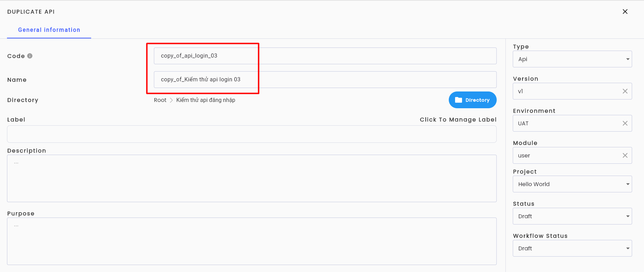Image resolution: width=644 pixels, height=272 pixels.
Task: Clear the Version field value v1
Action: (x=625, y=91)
